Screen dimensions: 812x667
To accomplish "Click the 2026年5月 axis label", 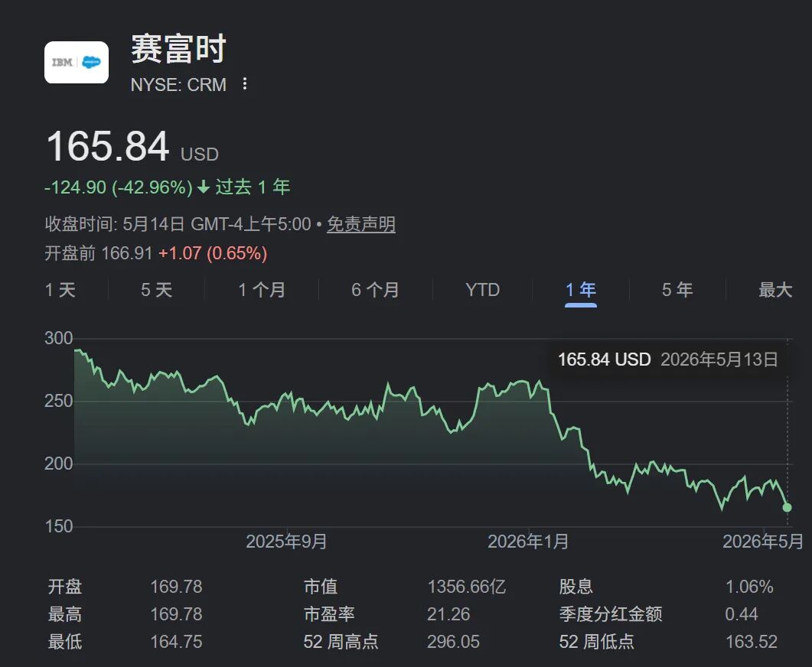I will click(763, 542).
